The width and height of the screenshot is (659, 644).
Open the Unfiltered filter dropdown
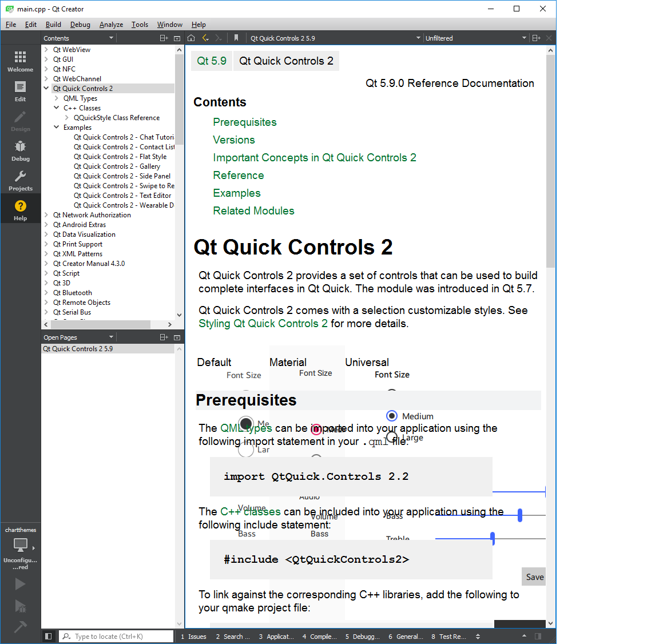click(x=475, y=38)
